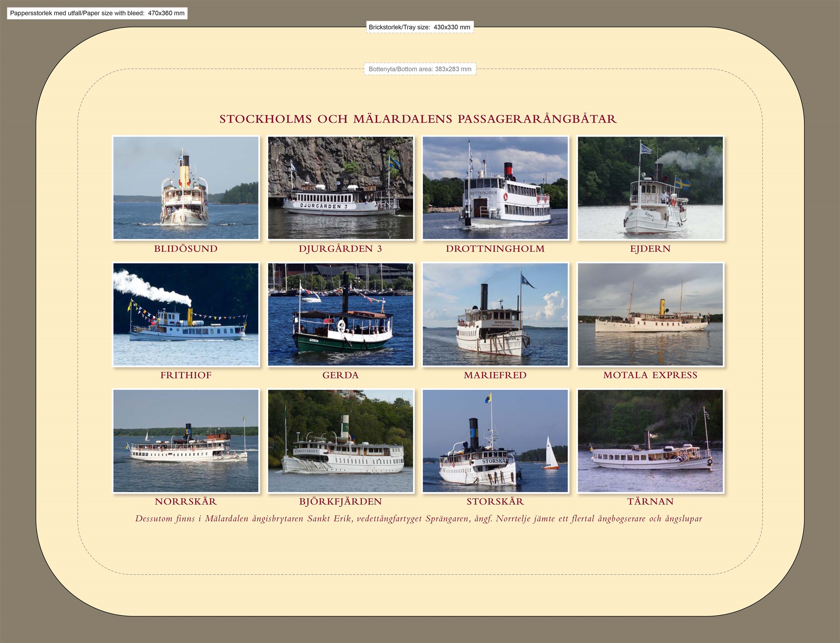Select the DJURGÅRDEN 3 caption text
The height and width of the screenshot is (643, 840).
[340, 249]
